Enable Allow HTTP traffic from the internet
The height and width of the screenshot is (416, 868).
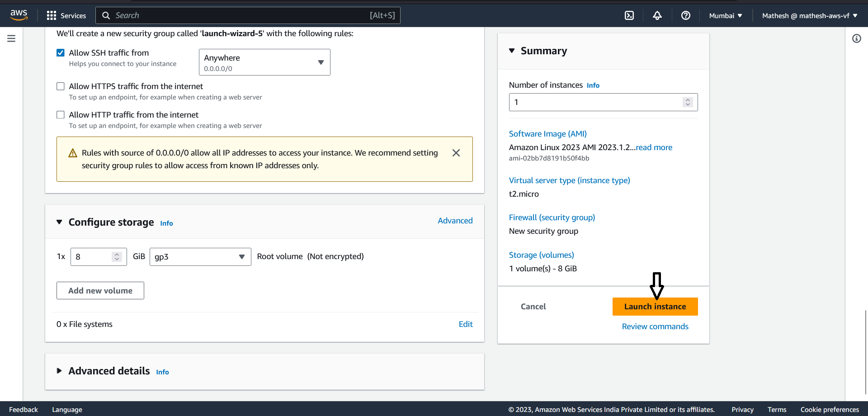pyautogui.click(x=61, y=115)
